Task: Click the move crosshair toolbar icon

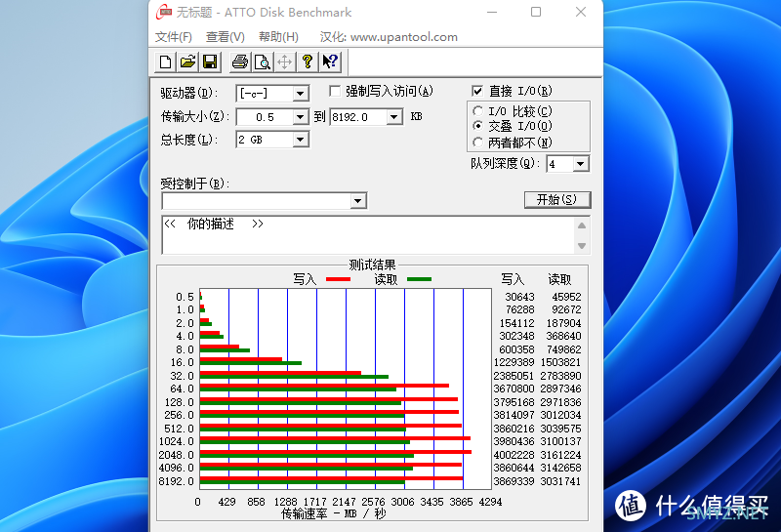Action: 284,61
